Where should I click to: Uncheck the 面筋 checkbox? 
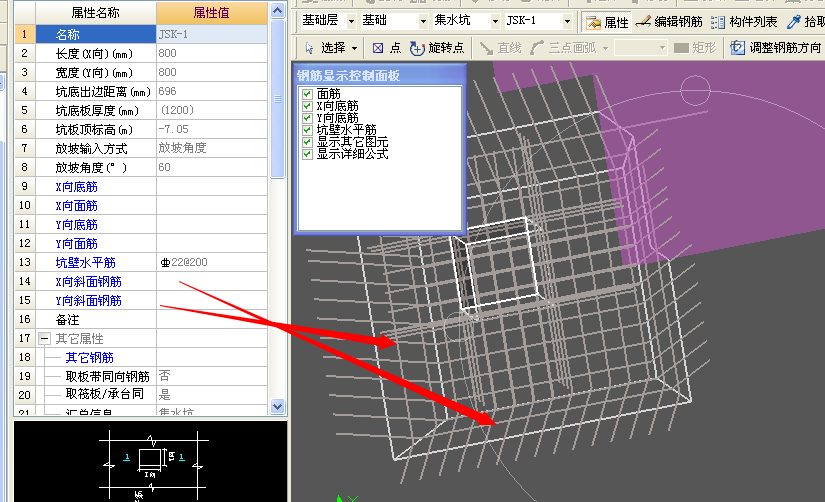pyautogui.click(x=307, y=94)
